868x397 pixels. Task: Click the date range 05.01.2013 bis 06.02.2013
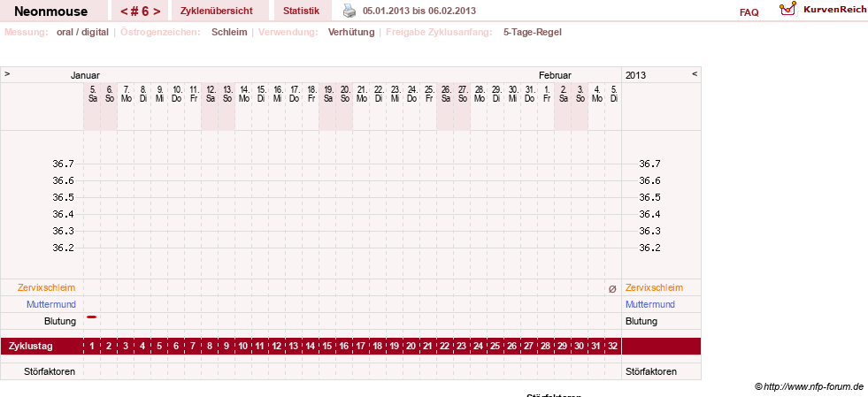[419, 11]
